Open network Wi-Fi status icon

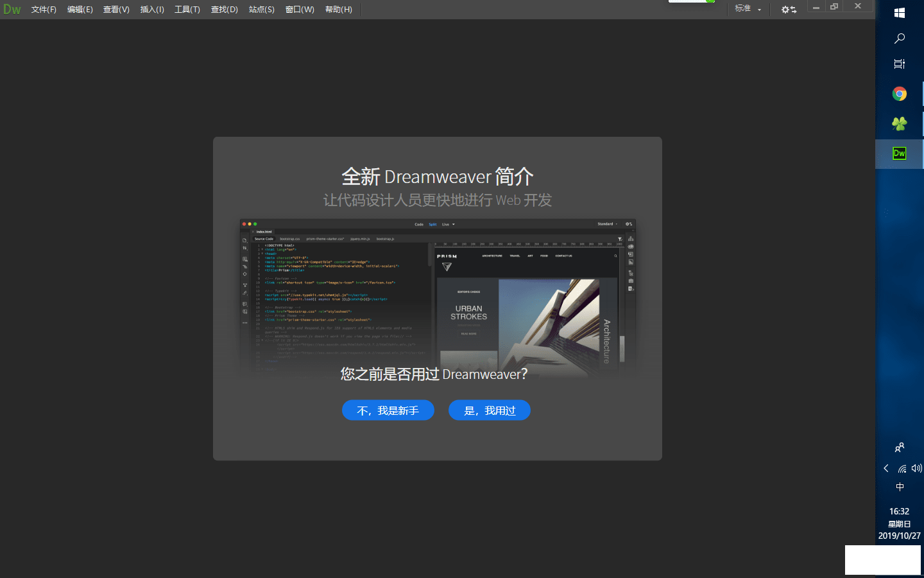902,468
